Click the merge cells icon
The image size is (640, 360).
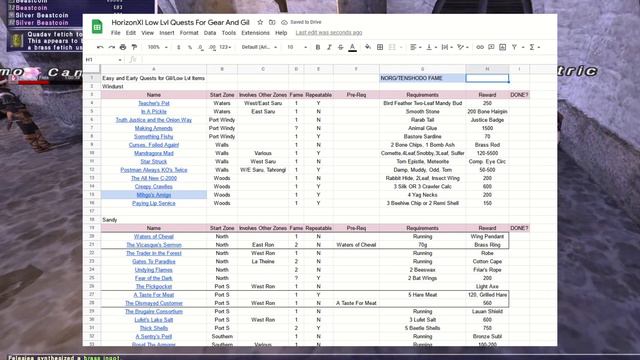pos(392,47)
